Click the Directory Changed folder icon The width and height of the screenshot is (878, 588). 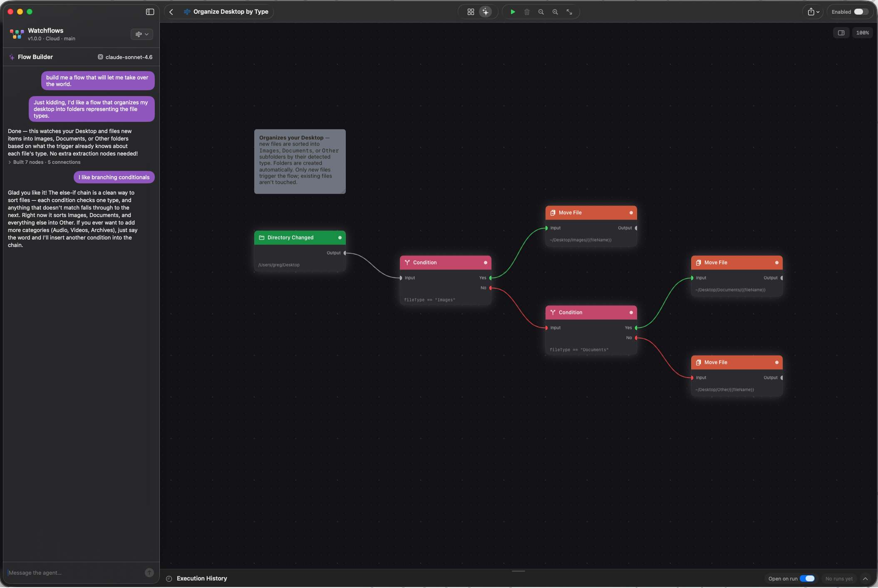262,237
